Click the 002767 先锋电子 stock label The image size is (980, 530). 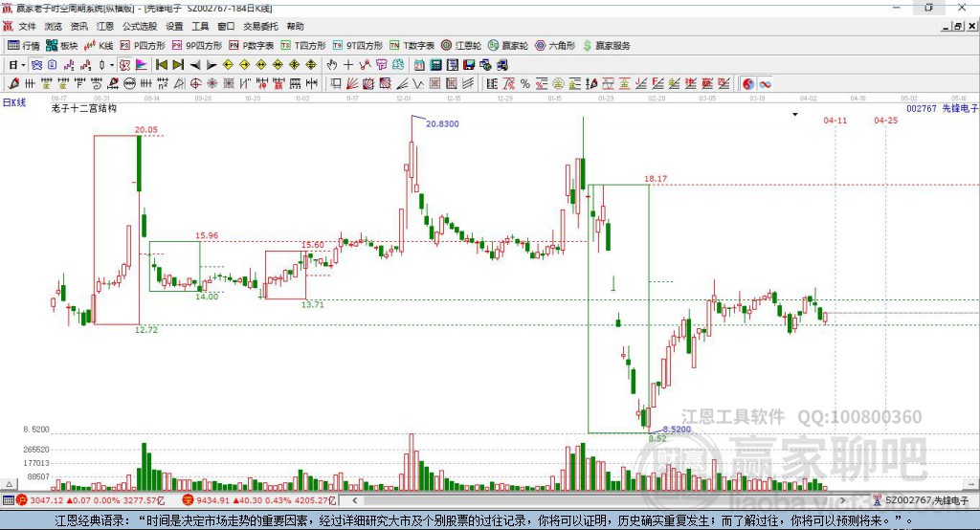coord(942,109)
